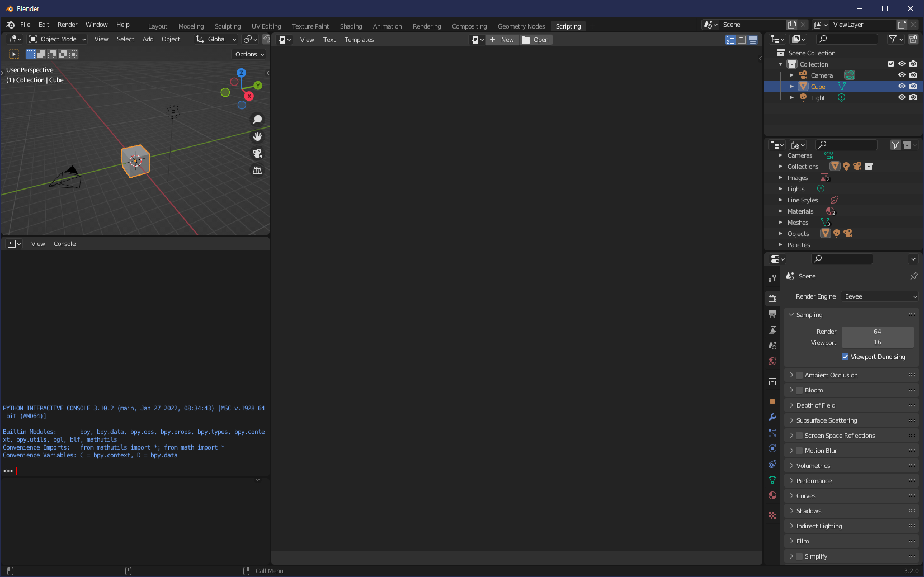Image resolution: width=924 pixels, height=577 pixels.
Task: Click the New Collection icon in Outliner
Action: [x=913, y=39]
